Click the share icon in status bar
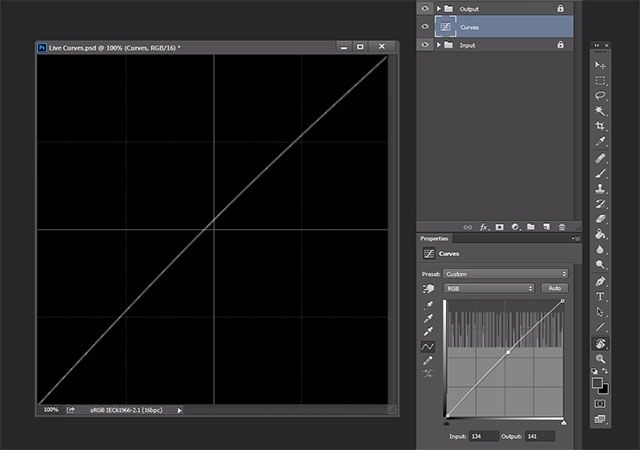This screenshot has height=450, width=640. point(71,410)
